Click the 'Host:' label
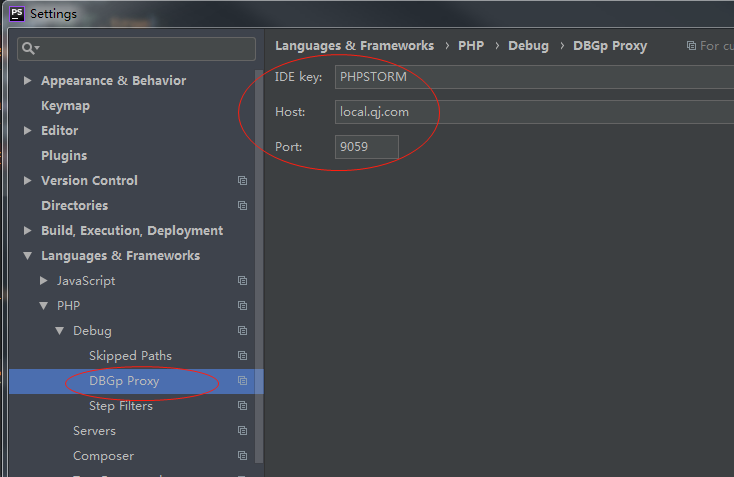 (290, 112)
